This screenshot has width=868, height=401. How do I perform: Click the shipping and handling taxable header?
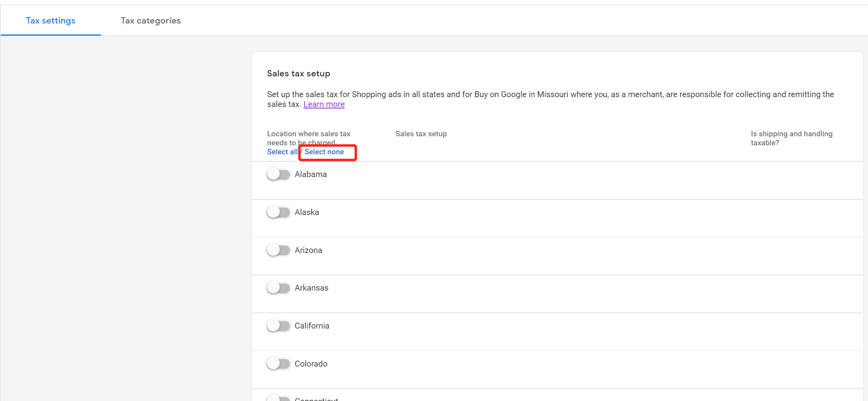[791, 138]
